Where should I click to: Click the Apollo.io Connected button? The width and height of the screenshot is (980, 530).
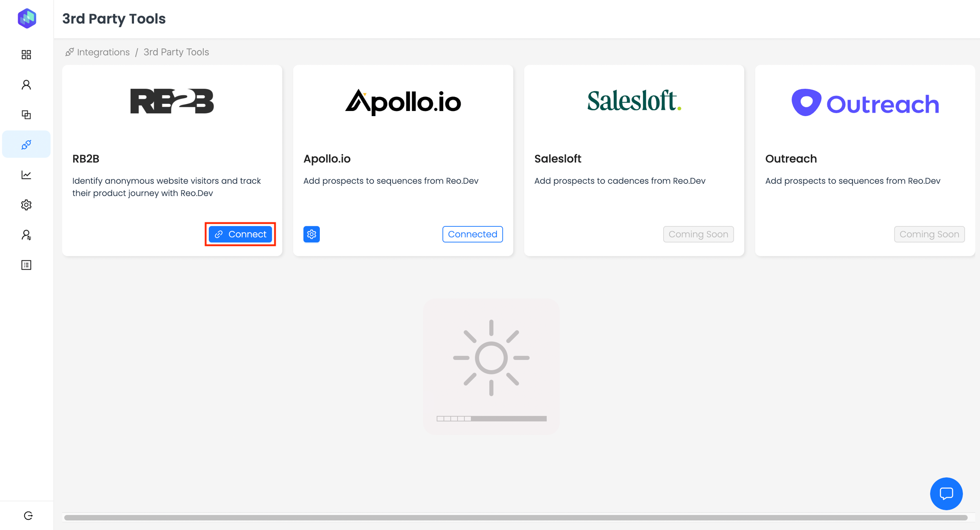tap(472, 234)
